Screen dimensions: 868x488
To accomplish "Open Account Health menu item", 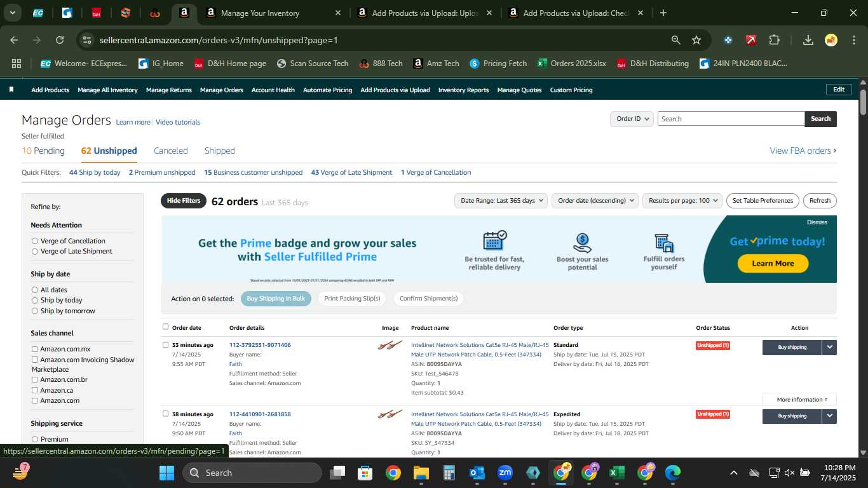I will tap(273, 90).
